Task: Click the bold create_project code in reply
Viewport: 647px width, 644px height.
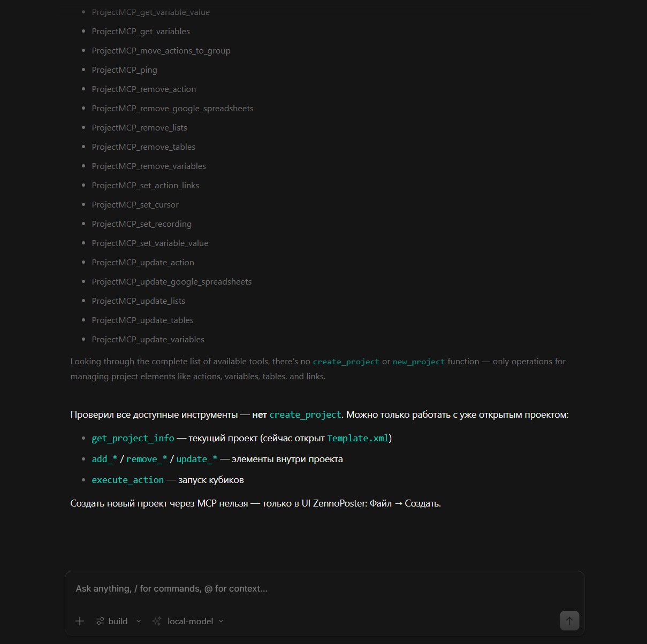Action: pos(305,415)
